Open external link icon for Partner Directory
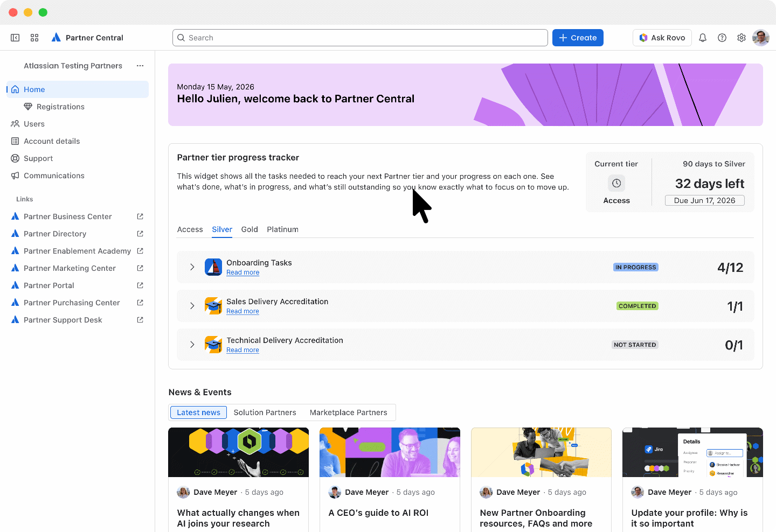 (x=140, y=234)
